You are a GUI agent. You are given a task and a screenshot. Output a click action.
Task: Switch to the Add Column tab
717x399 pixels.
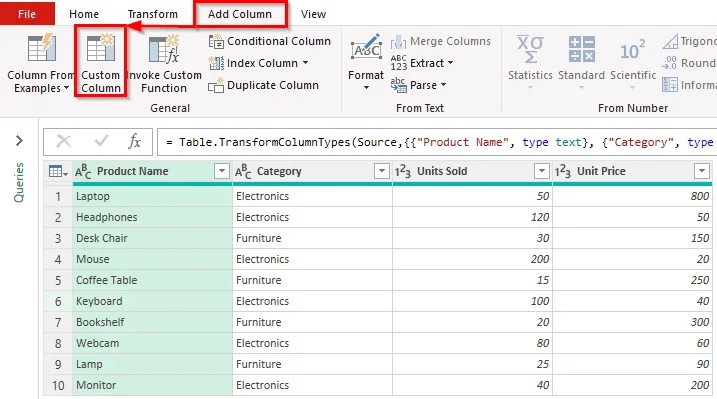tap(240, 14)
